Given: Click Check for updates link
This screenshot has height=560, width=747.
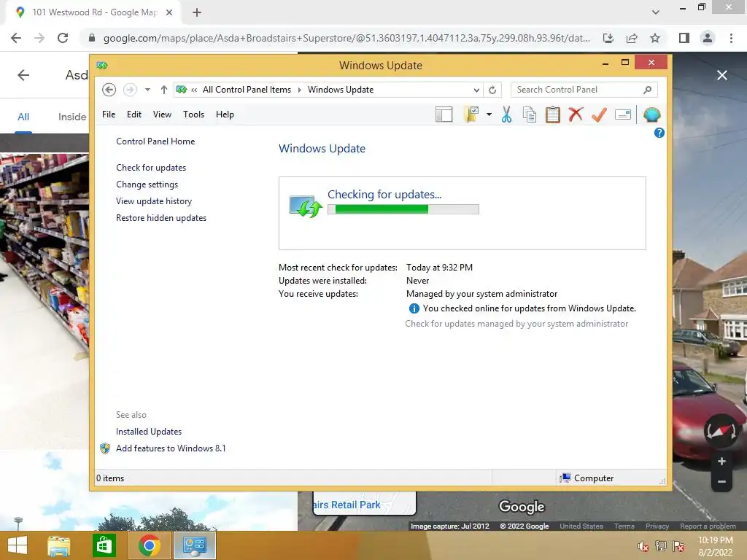Looking at the screenshot, I should [151, 168].
